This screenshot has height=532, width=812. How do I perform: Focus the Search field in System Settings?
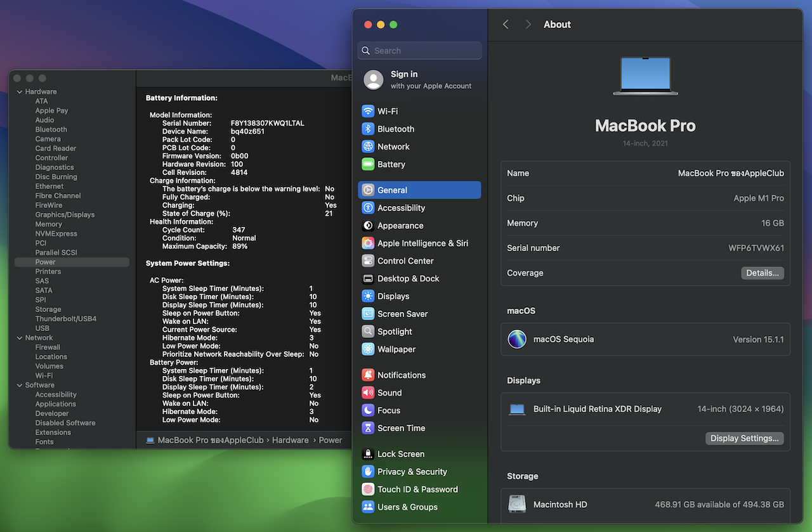419,51
